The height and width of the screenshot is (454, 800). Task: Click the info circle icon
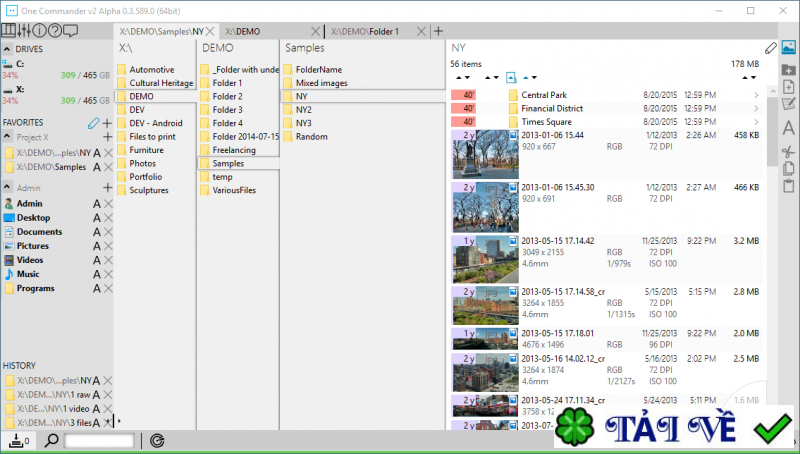(x=39, y=31)
